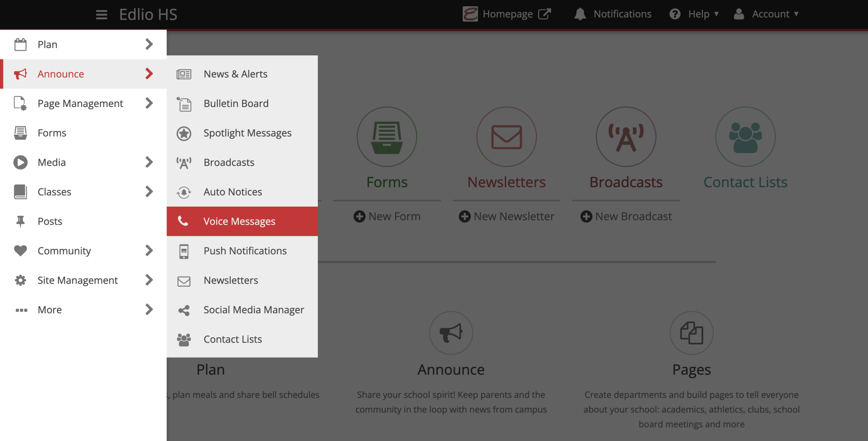Open the Help dropdown arrow
This screenshot has width=868, height=441.
click(716, 14)
